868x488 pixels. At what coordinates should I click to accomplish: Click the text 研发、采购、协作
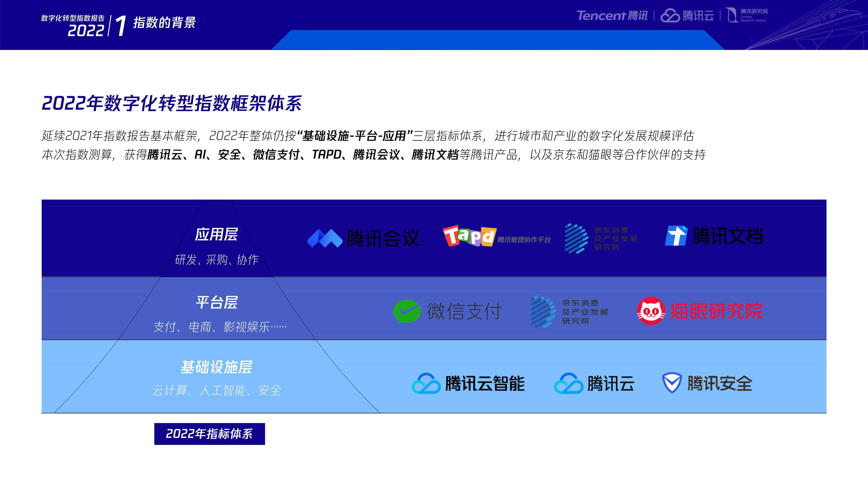point(217,260)
